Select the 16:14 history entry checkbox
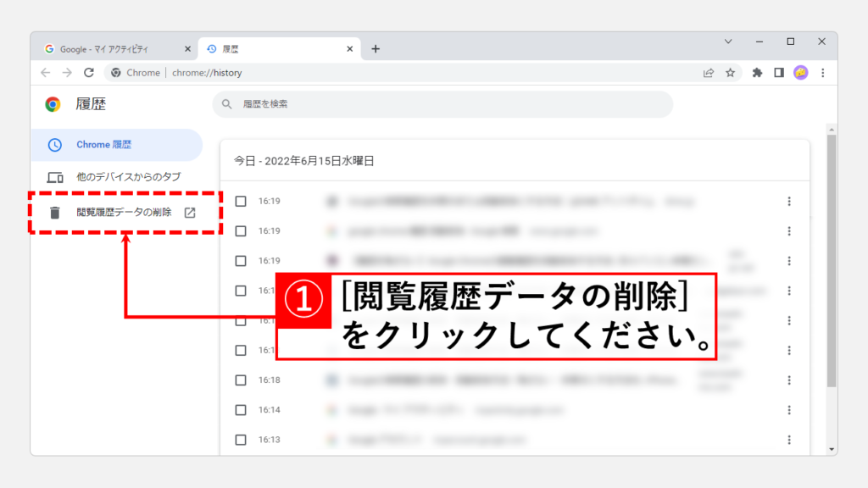The width and height of the screenshot is (868, 488). [241, 410]
